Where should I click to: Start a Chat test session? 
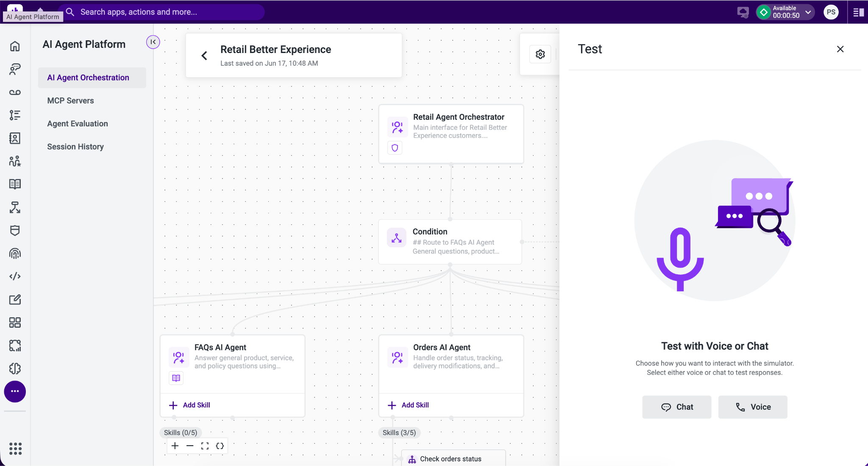click(x=676, y=407)
